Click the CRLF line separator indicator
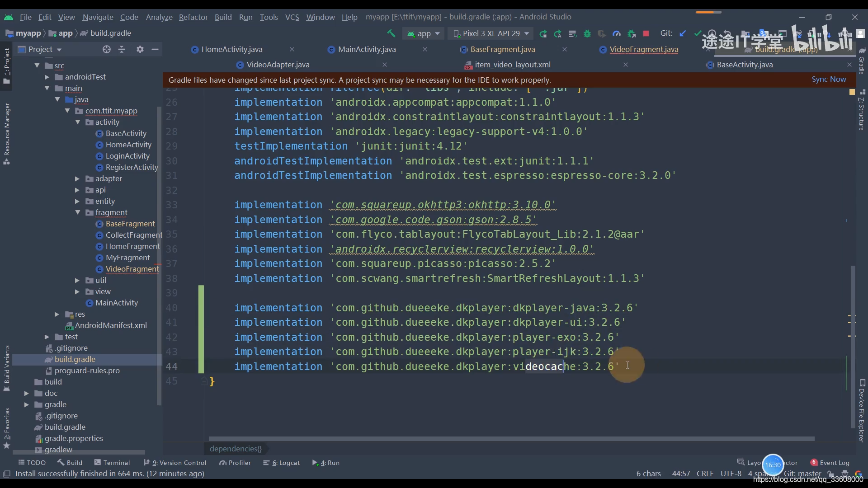Image resolution: width=868 pixels, height=488 pixels. [705, 474]
